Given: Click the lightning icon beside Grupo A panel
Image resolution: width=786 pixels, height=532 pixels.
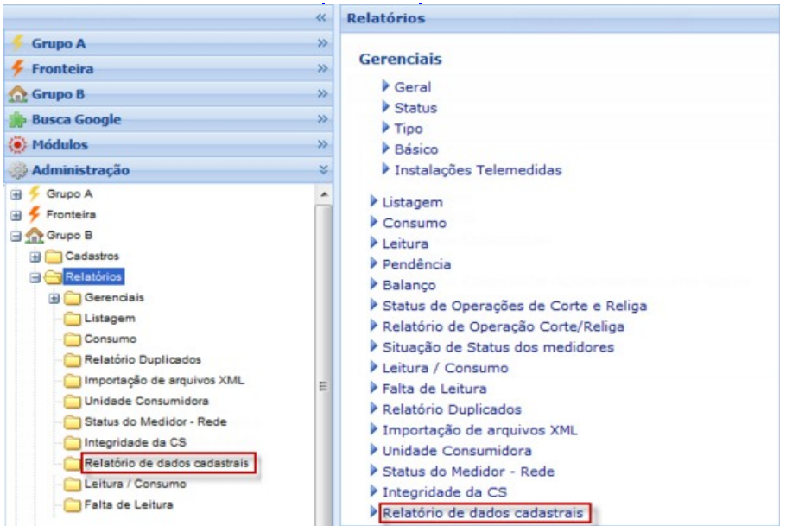Looking at the screenshot, I should (x=17, y=44).
